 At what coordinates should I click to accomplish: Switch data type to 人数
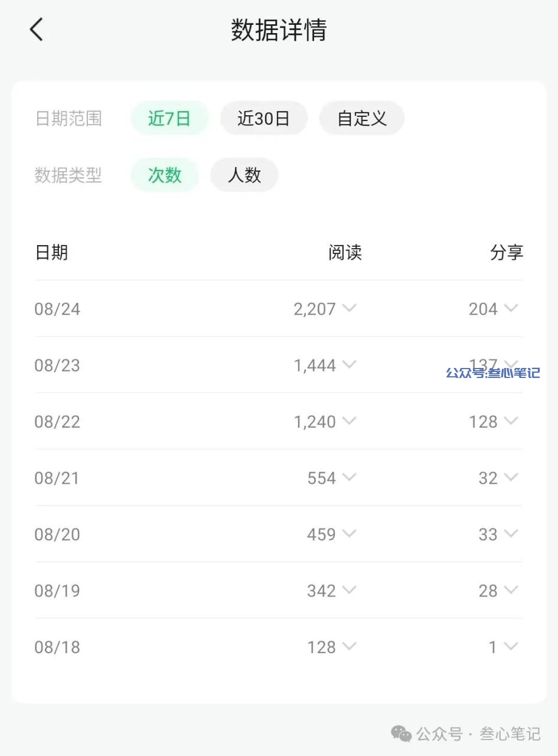(244, 175)
